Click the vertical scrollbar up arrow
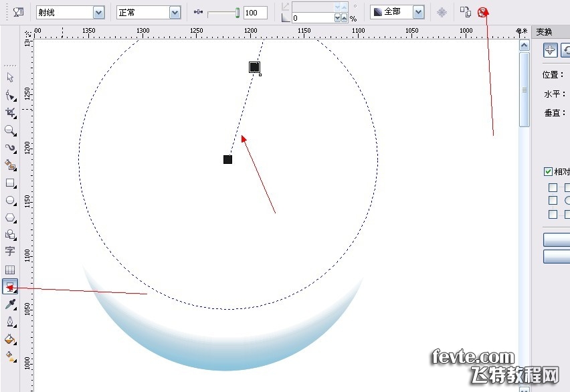This screenshot has width=570, height=392. coord(524,45)
